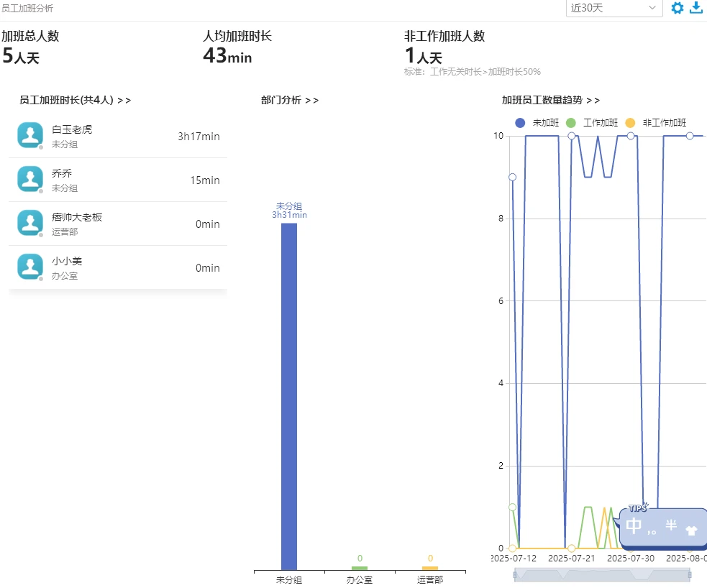Open the 近30天 time range dropdown
Screen dimensions: 707x588
coord(614,8)
